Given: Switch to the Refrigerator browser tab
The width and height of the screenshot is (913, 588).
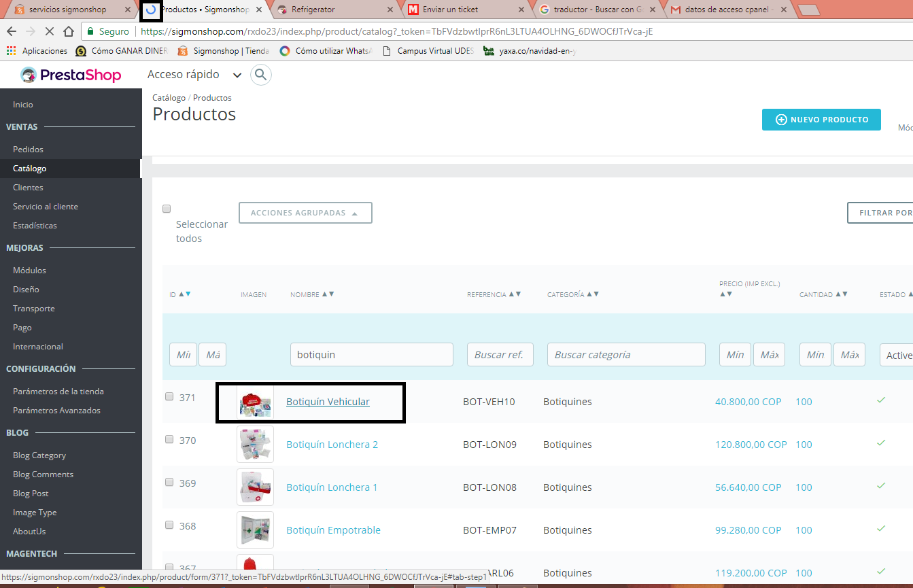Looking at the screenshot, I should pyautogui.click(x=334, y=10).
